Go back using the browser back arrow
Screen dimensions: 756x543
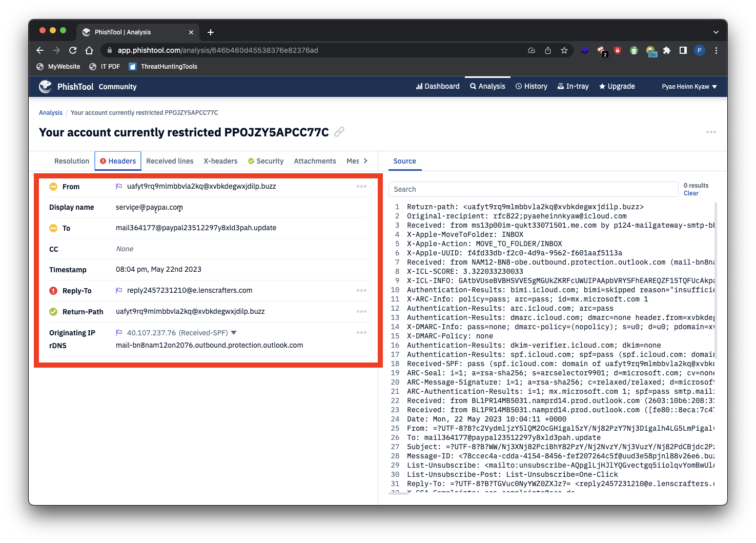[x=40, y=50]
